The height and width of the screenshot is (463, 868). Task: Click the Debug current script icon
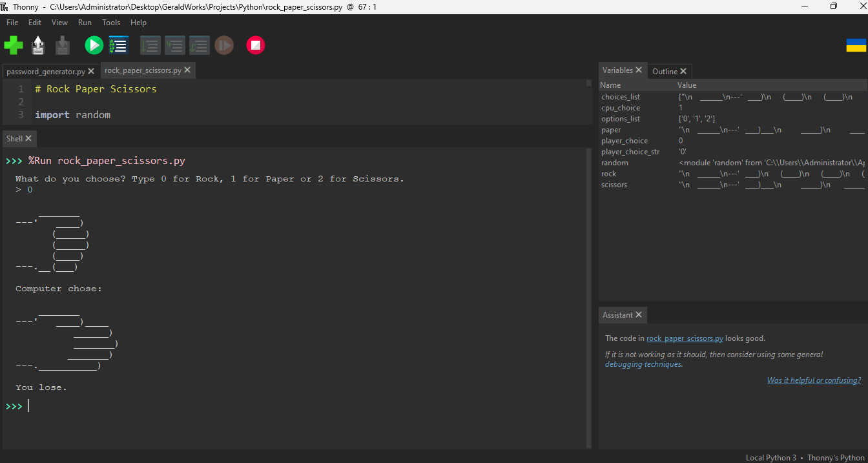(119, 45)
